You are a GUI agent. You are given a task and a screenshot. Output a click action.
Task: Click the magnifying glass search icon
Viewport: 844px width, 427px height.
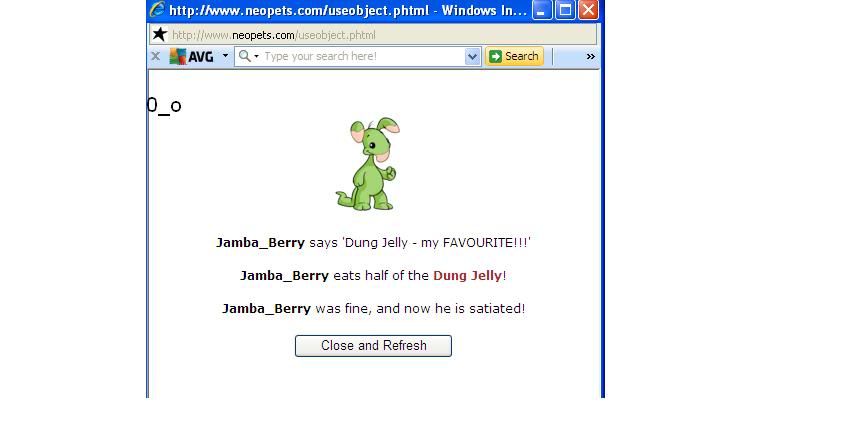(x=244, y=56)
